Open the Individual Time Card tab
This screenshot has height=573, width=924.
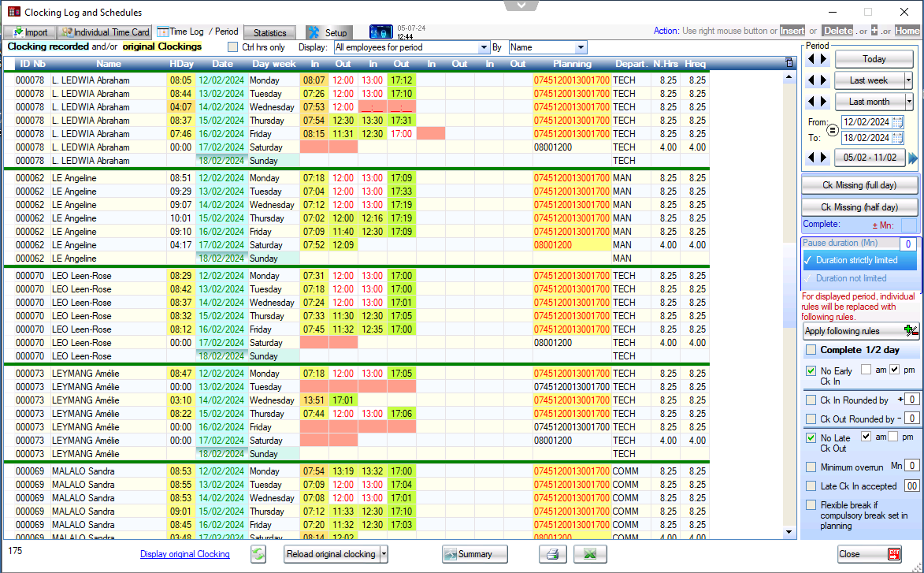[106, 33]
